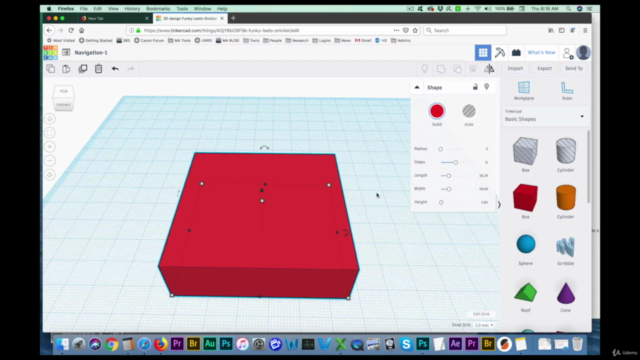
Task: Open the Bricks mode icon
Action: pyautogui.click(x=516, y=53)
